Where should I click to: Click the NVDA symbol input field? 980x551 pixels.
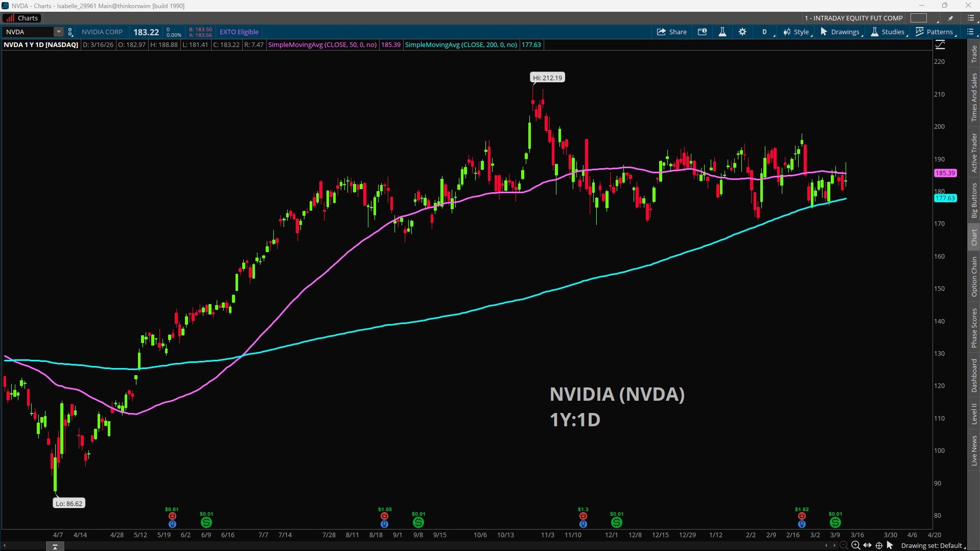click(29, 32)
